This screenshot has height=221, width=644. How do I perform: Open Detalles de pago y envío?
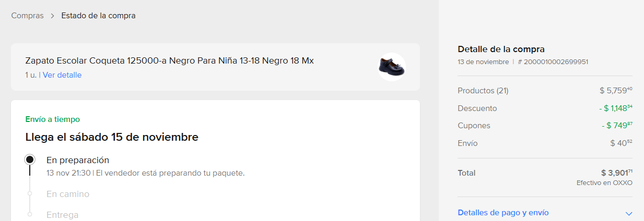tap(503, 213)
